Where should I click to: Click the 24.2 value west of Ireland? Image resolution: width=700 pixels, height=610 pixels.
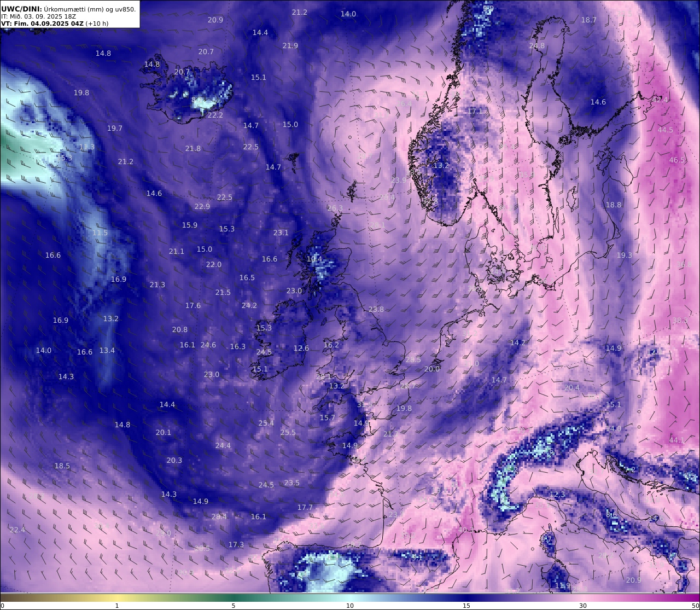[249, 306]
